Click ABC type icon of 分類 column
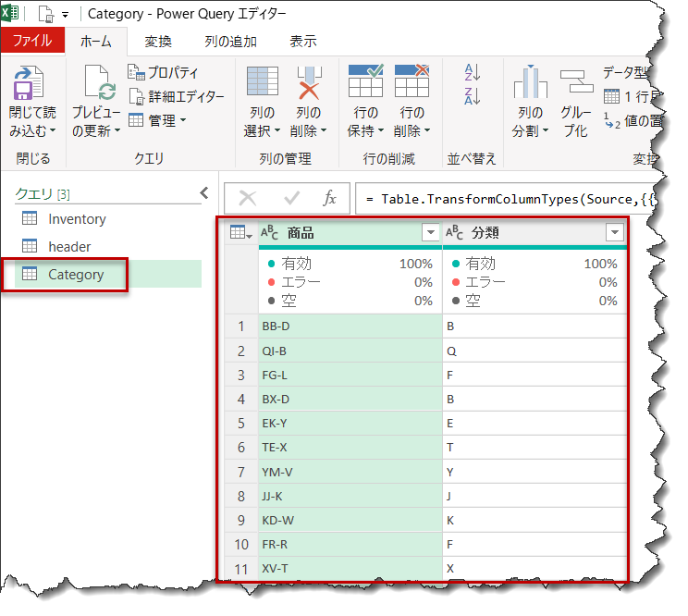Image resolution: width=688 pixels, height=616 pixels. pos(454,232)
